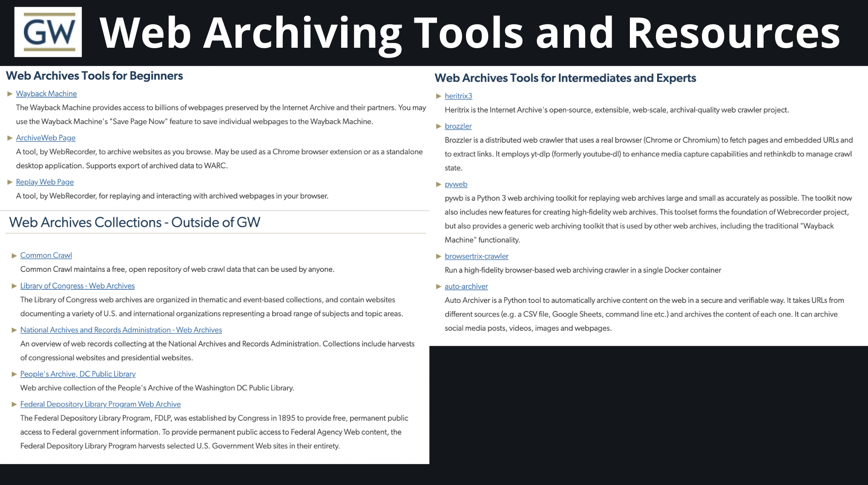Click the arrow bullet beside Wayback Machine

click(x=10, y=94)
